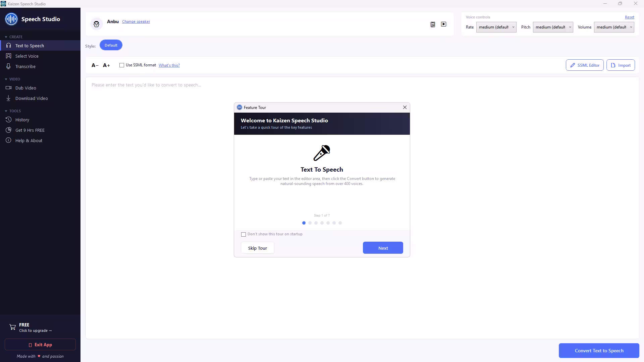This screenshot has width=644, height=362.
Task: Open Help & About in sidebar
Action: point(40,140)
